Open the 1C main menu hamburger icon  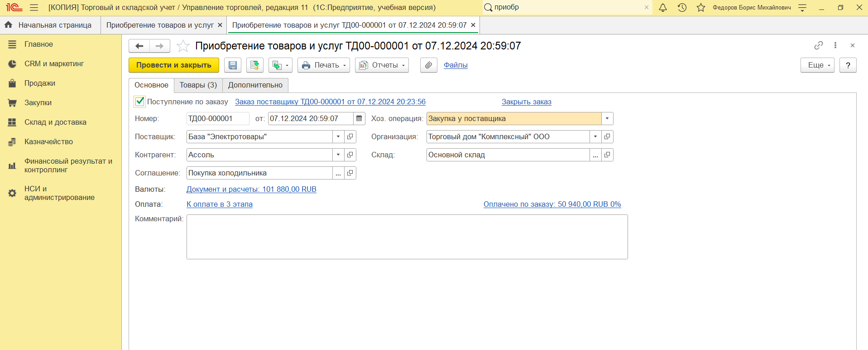[34, 7]
